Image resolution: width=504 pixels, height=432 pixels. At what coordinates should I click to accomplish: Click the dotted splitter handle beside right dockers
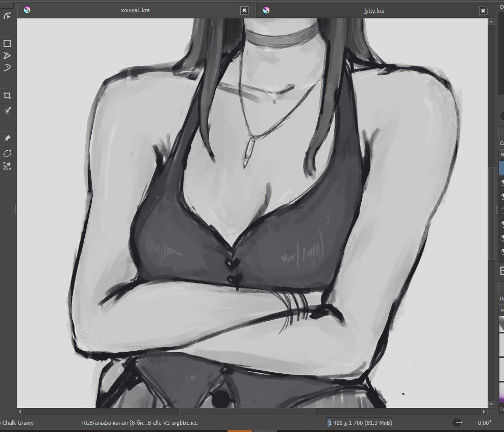(496, 210)
